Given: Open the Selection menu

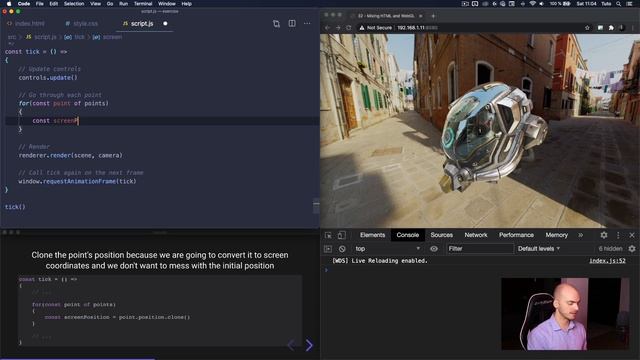Looking at the screenshot, I should pyautogui.click(x=74, y=4).
